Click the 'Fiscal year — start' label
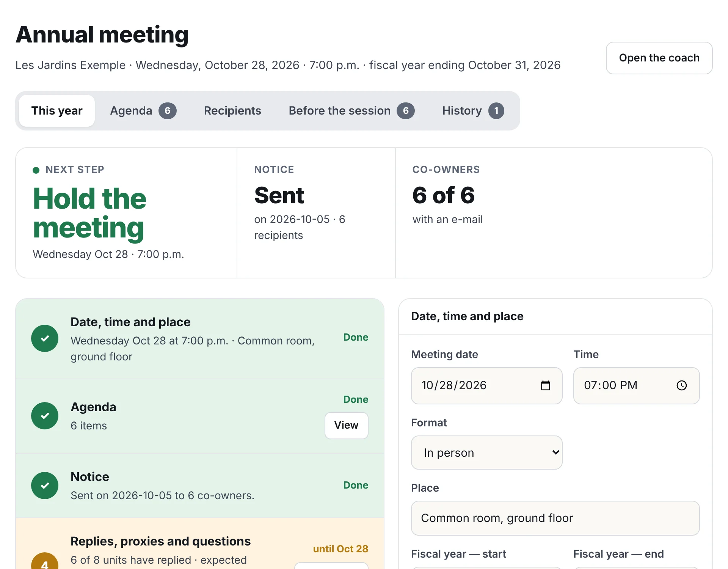The height and width of the screenshot is (569, 728). (458, 554)
